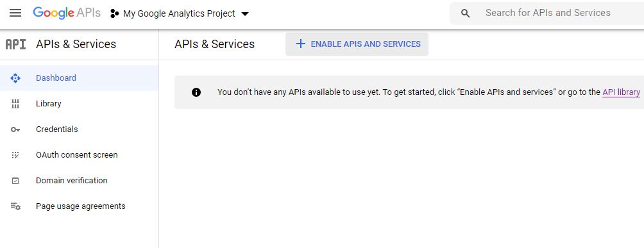Viewport: 644px width, 248px height.
Task: Click the search magnifier icon
Action: (x=465, y=13)
